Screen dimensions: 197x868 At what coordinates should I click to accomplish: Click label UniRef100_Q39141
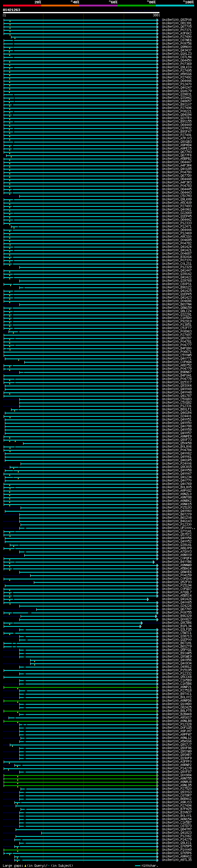click(176, 545)
